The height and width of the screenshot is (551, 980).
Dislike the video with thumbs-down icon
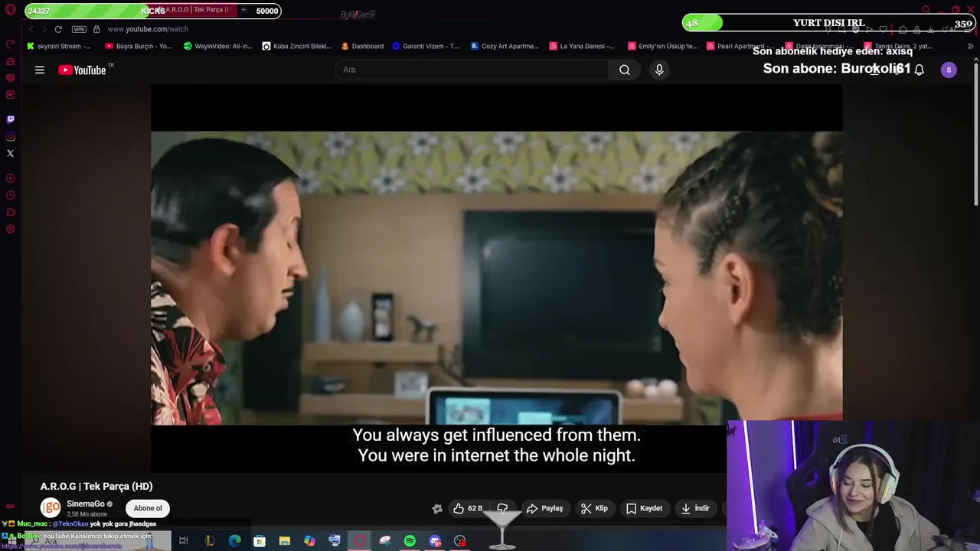502,508
